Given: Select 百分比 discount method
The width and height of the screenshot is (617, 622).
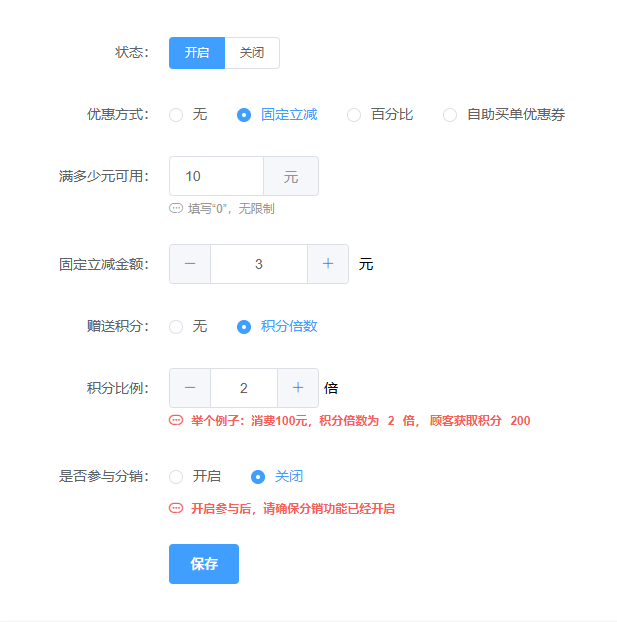Looking at the screenshot, I should tap(354, 115).
